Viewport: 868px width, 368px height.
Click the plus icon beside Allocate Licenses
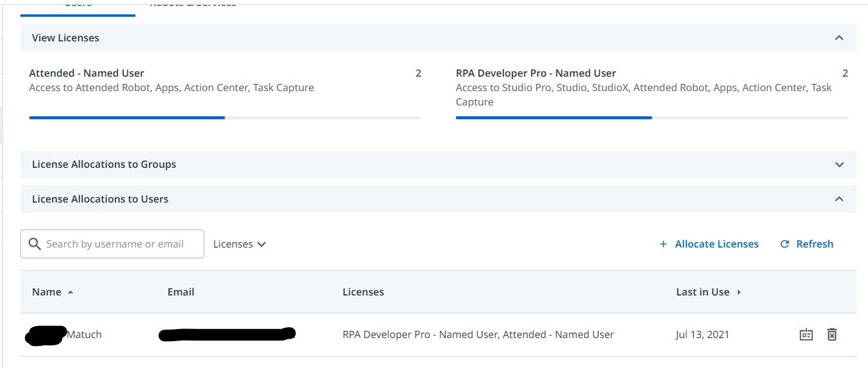click(663, 244)
